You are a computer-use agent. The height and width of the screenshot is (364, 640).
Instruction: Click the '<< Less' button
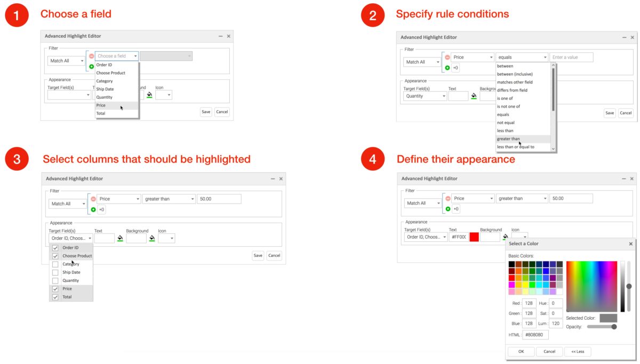578,352
